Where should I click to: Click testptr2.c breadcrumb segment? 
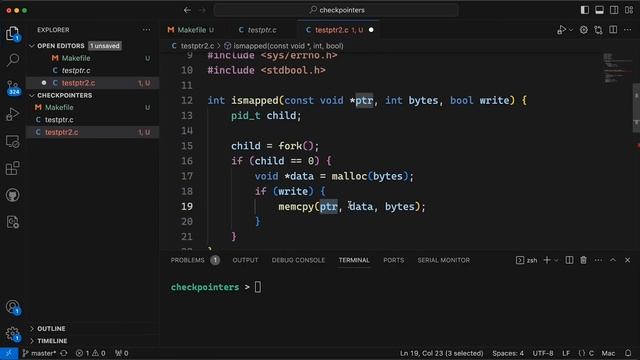[x=197, y=46]
